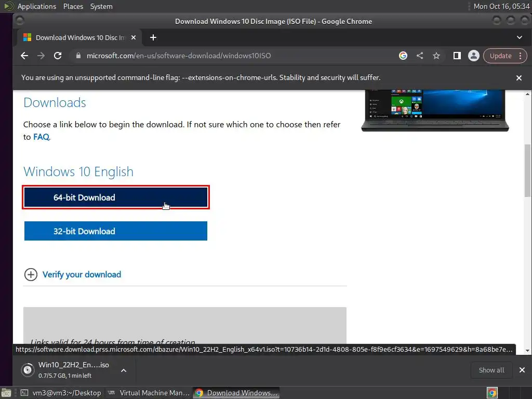Click the scrollbar down arrow
Viewport: 532px width, 399px height.
[527, 351]
